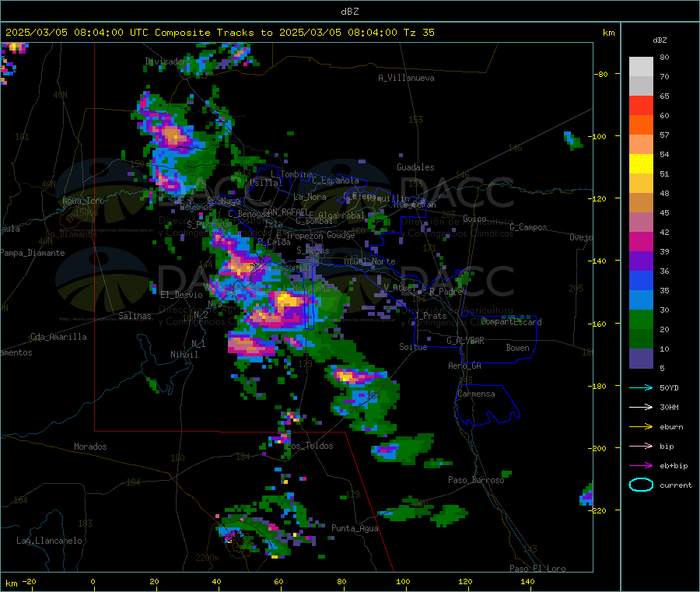The height and width of the screenshot is (592, 700).
Task: Pick the light gray swatch between 80 and 70
Action: (641, 67)
